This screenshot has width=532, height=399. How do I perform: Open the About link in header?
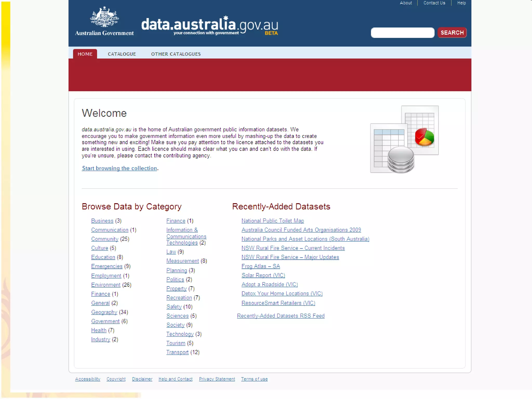coord(406,3)
